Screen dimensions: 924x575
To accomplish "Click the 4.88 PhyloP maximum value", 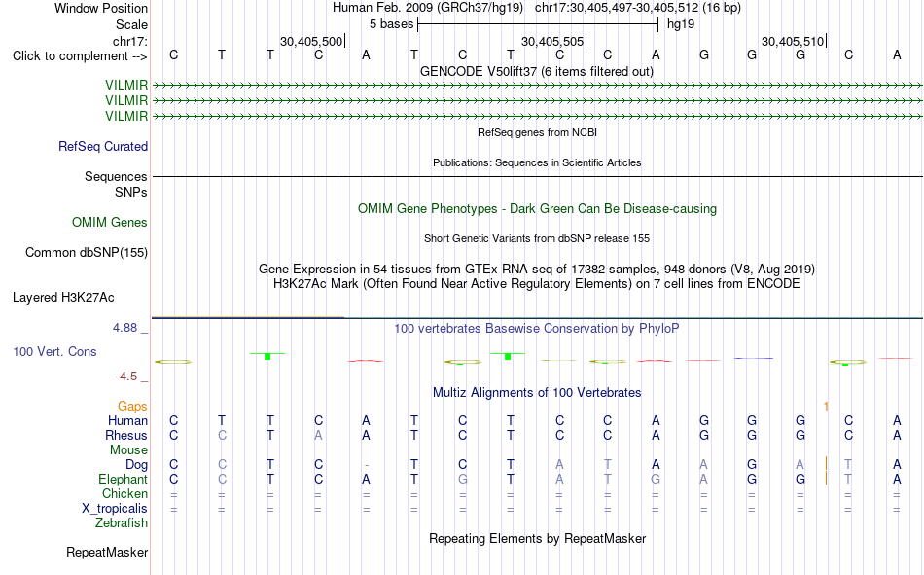I will (124, 328).
